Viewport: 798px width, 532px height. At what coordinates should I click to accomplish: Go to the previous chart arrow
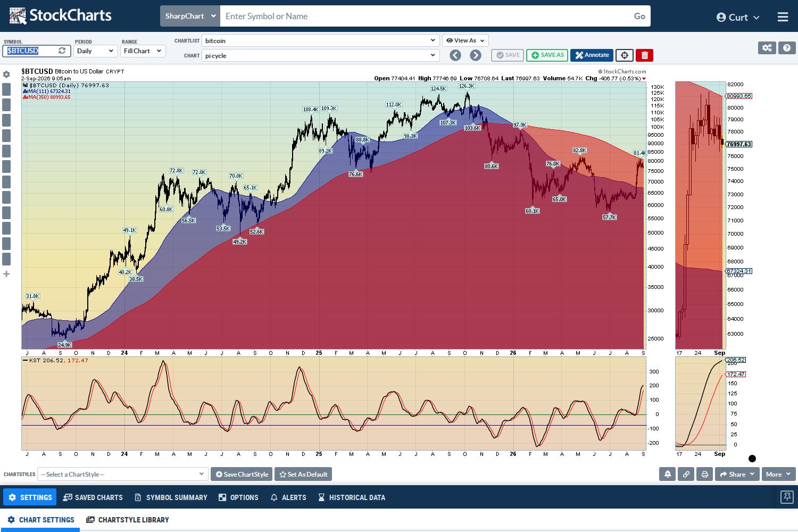pyautogui.click(x=455, y=55)
